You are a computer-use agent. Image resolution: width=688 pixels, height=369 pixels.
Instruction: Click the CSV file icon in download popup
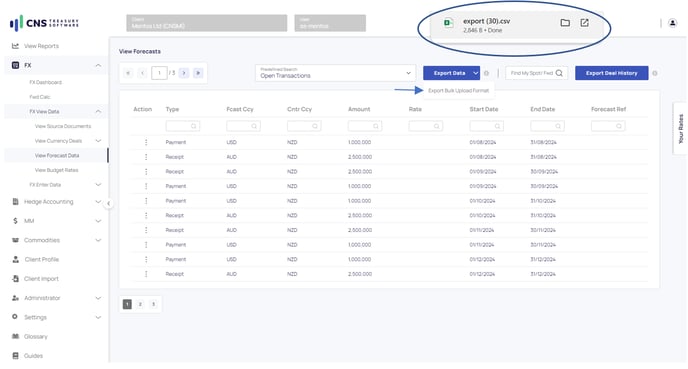pyautogui.click(x=448, y=23)
